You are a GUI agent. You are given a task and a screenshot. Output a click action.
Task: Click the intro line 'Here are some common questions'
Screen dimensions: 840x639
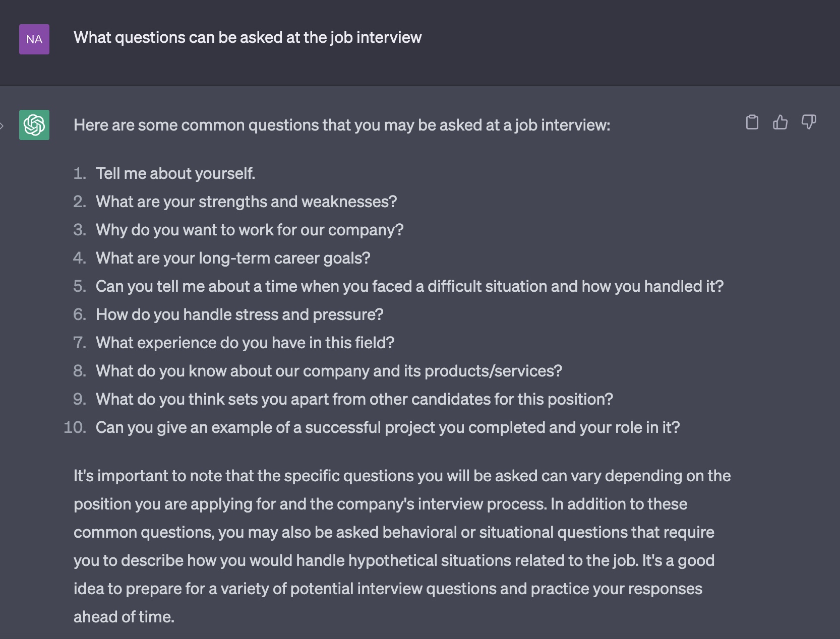click(342, 125)
